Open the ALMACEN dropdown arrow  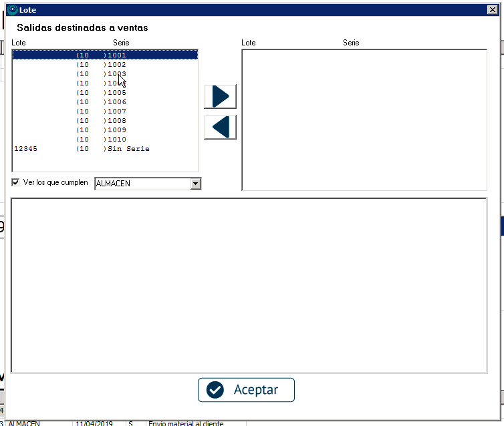click(x=195, y=184)
